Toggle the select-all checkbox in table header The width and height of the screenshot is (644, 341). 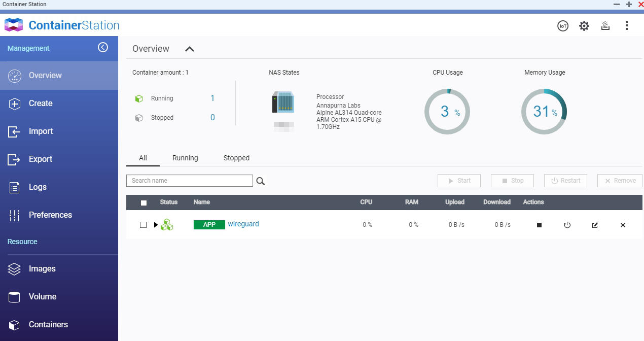(x=144, y=202)
